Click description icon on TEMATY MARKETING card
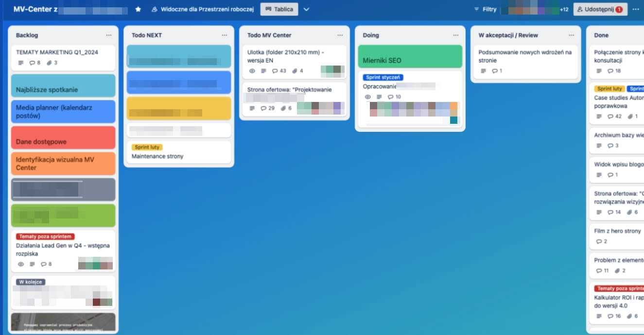Image resolution: width=644 pixels, height=335 pixels. click(x=20, y=63)
